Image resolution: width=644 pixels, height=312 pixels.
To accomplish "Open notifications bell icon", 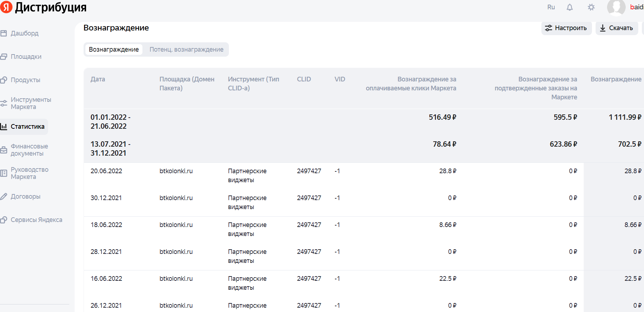I will tap(570, 7).
